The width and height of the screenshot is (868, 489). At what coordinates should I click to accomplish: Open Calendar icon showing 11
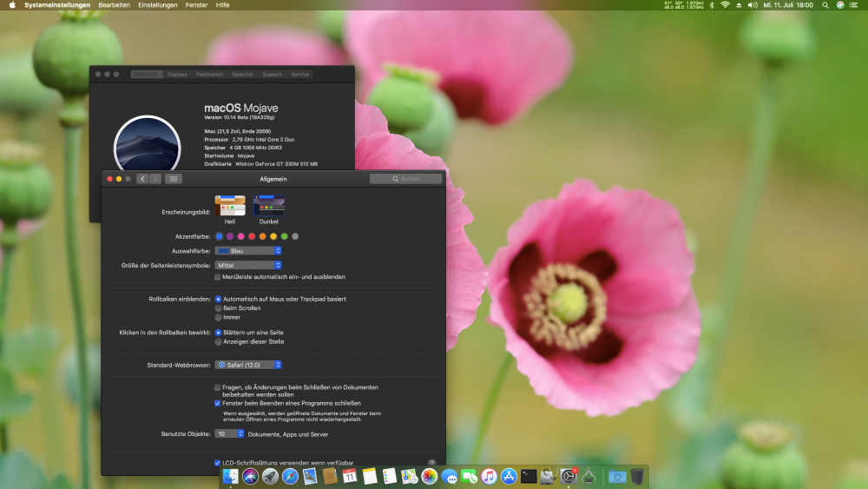point(350,476)
